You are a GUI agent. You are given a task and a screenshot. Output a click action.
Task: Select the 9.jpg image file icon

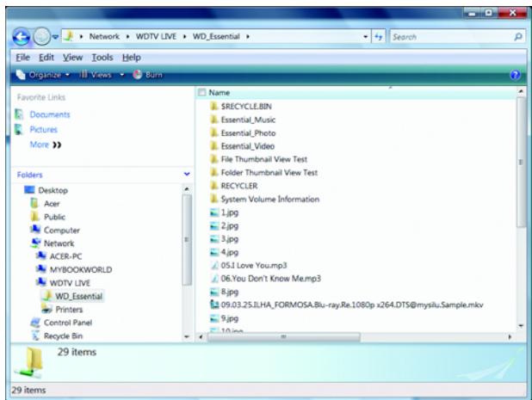pyautogui.click(x=214, y=318)
